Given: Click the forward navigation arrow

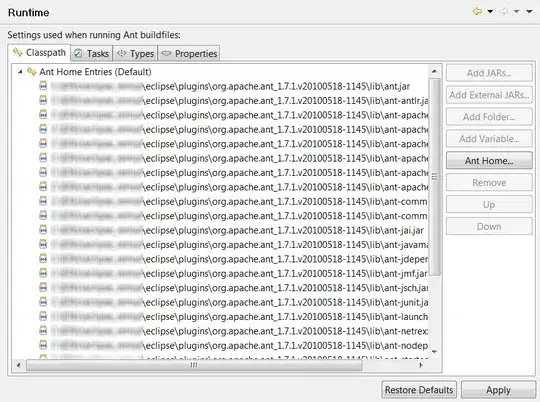Looking at the screenshot, I should click(503, 11).
